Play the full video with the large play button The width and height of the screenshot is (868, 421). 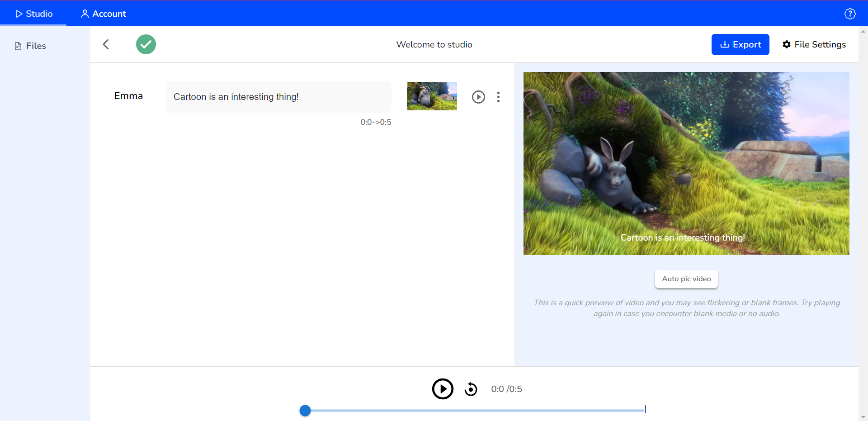pos(443,389)
